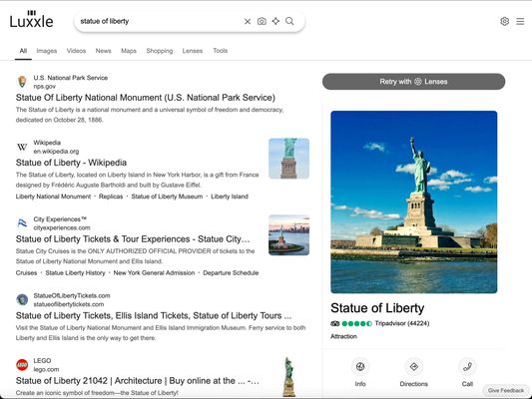Click the LEGO red favicon

click(x=22, y=365)
